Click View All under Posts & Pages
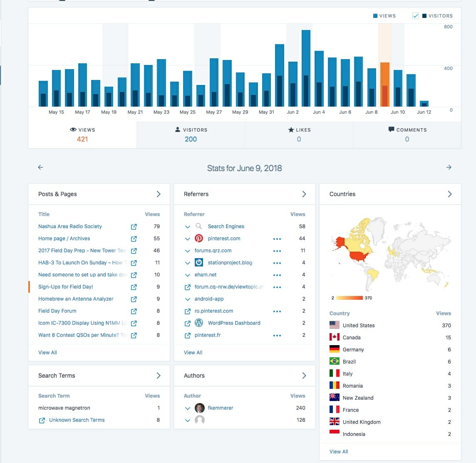This screenshot has height=463, width=476. [x=47, y=353]
